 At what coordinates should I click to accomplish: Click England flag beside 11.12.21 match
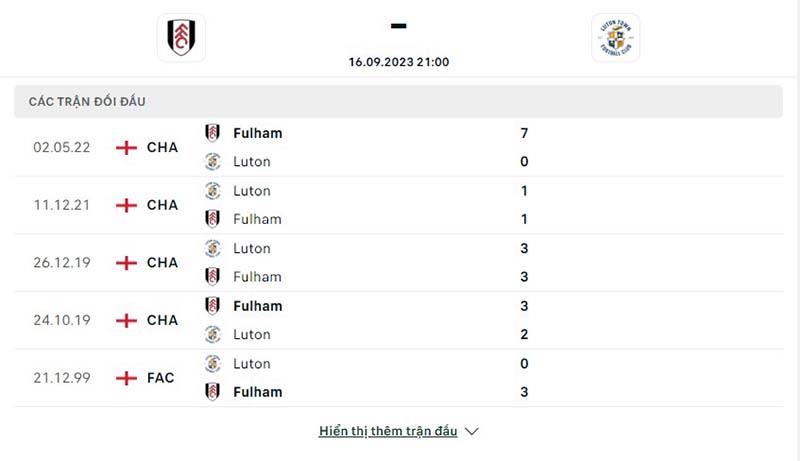(126, 205)
